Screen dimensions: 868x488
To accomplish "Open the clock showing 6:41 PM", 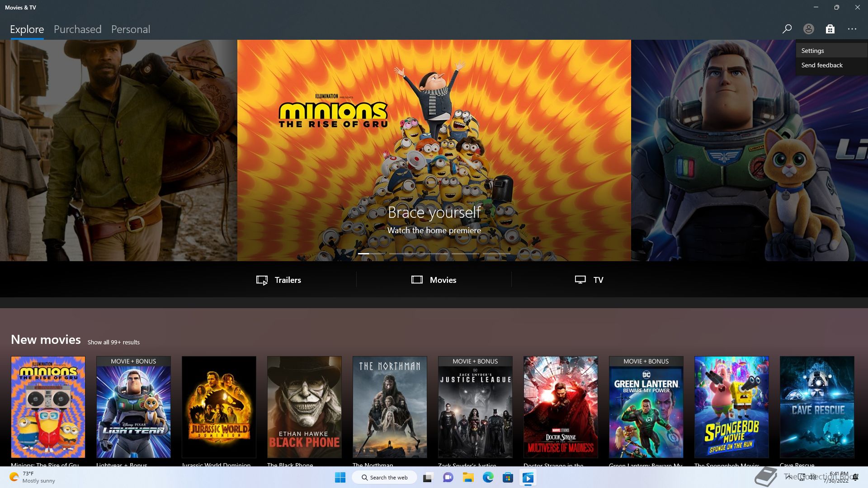I will [836, 477].
